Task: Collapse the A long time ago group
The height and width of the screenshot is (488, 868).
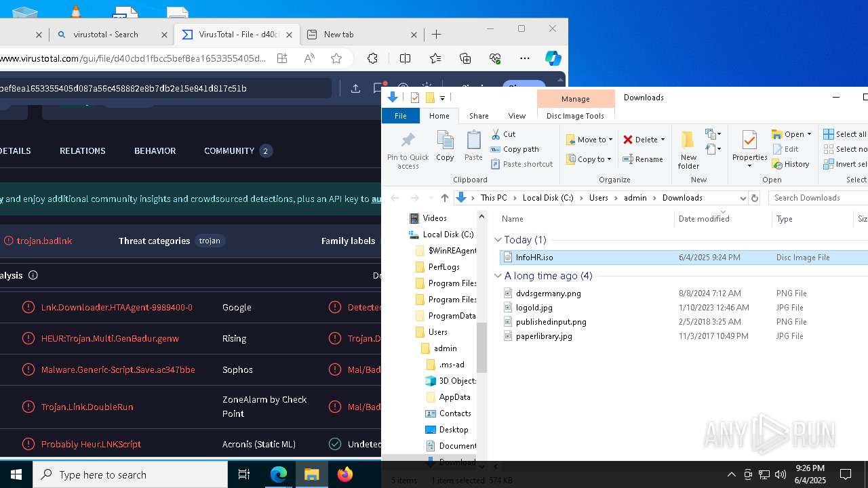Action: [498, 276]
